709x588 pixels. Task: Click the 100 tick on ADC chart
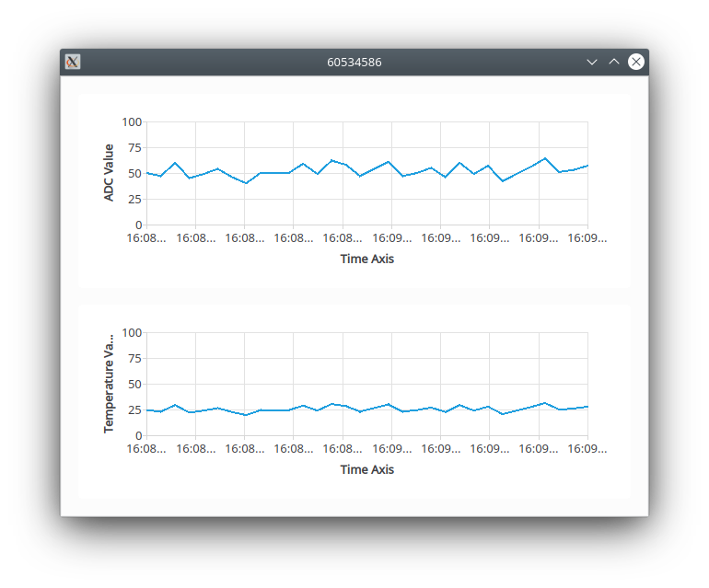(132, 122)
